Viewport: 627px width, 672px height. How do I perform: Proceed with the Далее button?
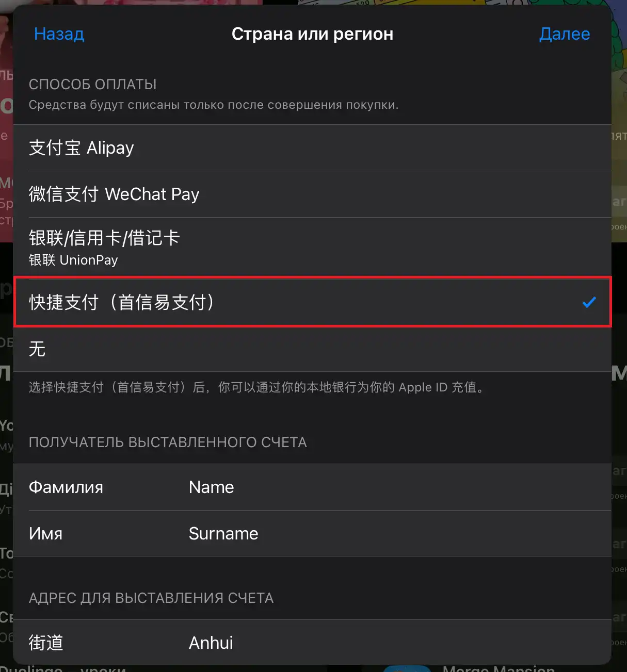point(565,34)
